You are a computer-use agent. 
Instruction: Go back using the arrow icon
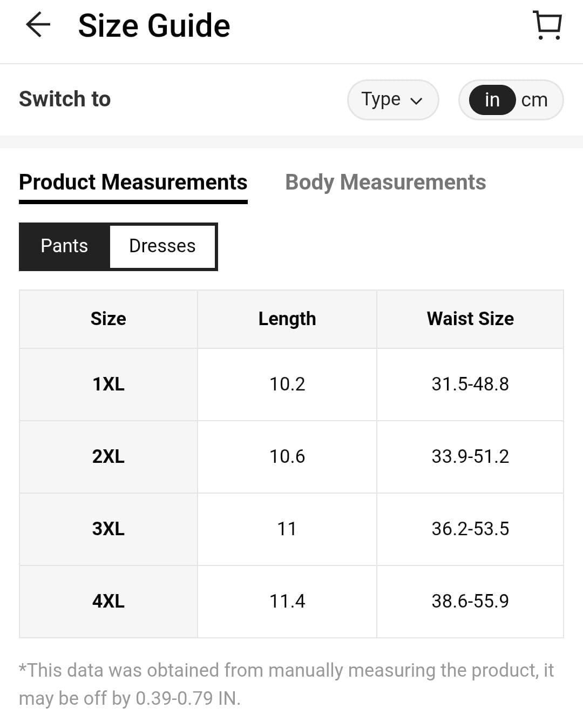[38, 25]
